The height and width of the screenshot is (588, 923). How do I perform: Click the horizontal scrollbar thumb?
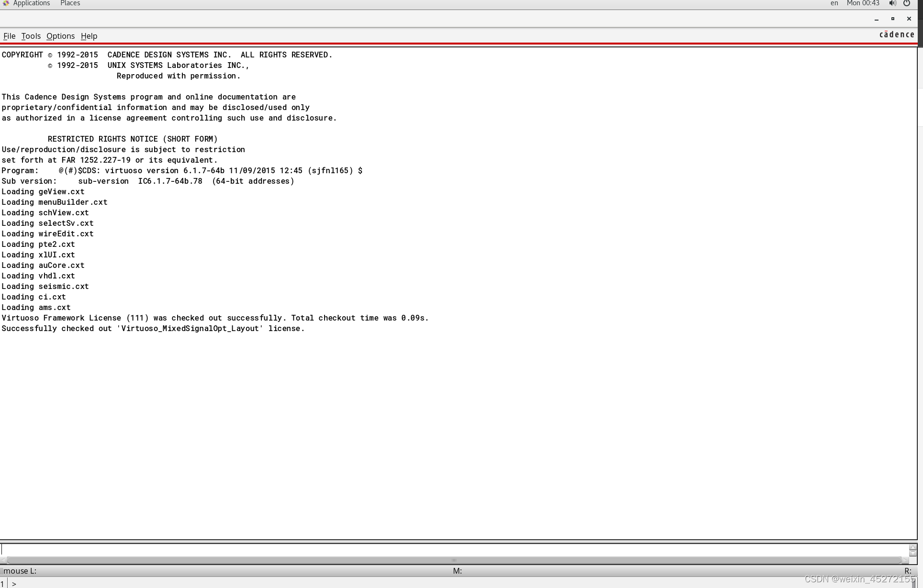(454, 560)
